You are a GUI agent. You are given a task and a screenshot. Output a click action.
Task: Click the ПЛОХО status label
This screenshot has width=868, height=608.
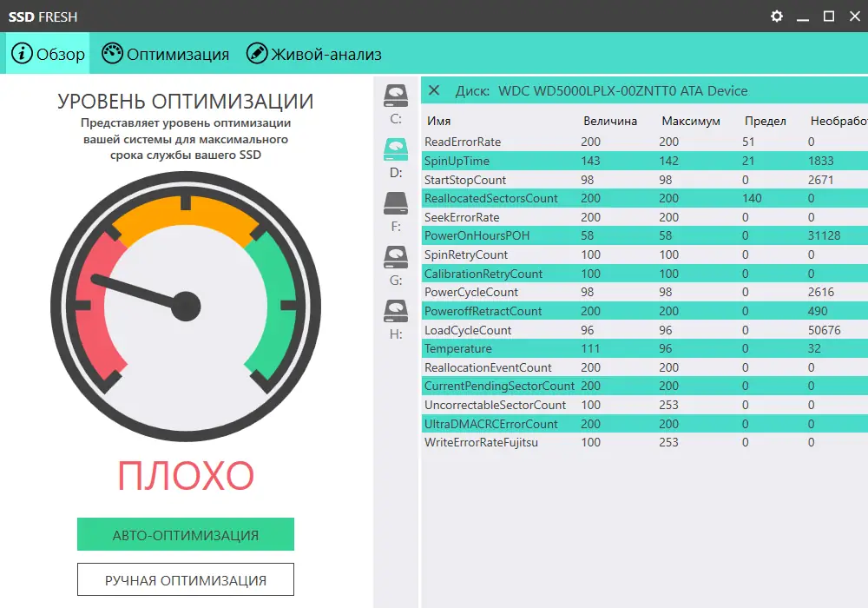(186, 476)
